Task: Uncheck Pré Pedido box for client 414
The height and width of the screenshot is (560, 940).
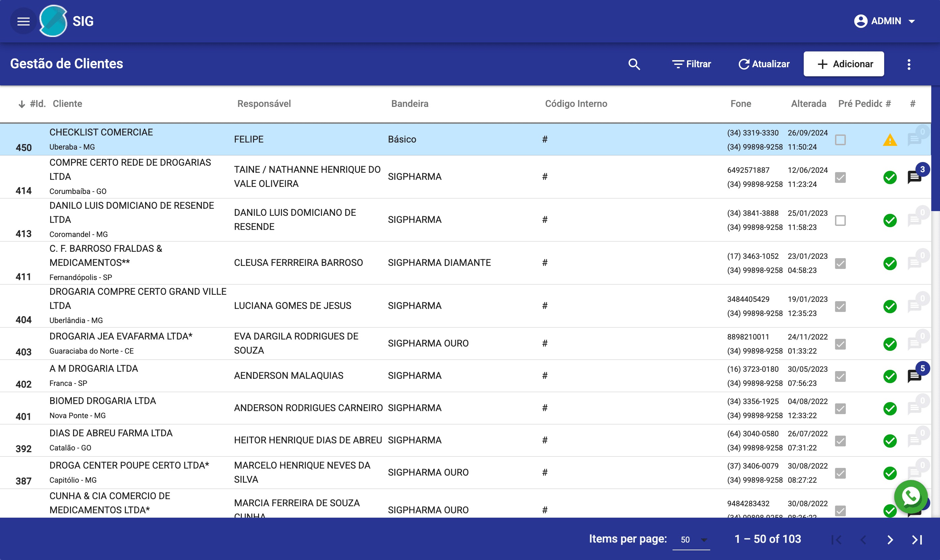Action: tap(840, 177)
